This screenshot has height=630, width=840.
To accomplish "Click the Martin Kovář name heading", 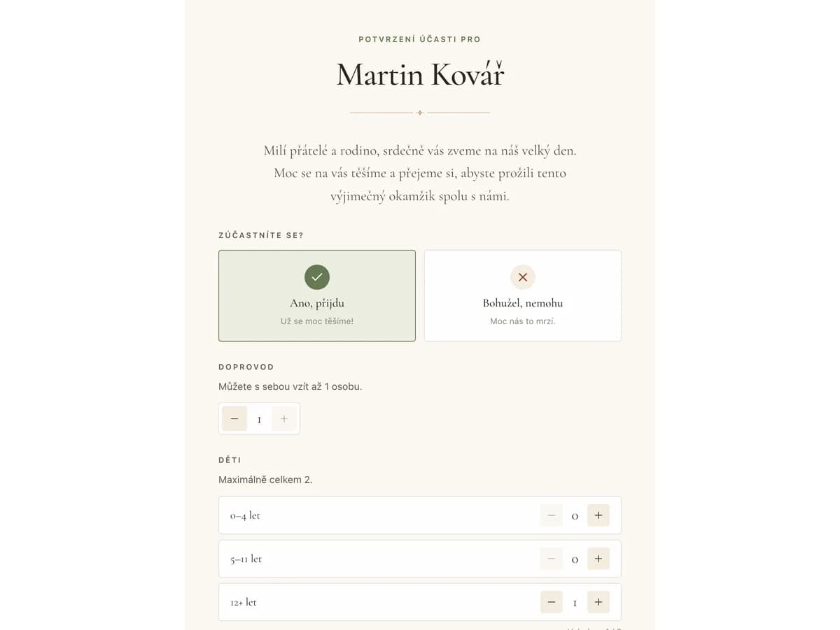I will (420, 75).
